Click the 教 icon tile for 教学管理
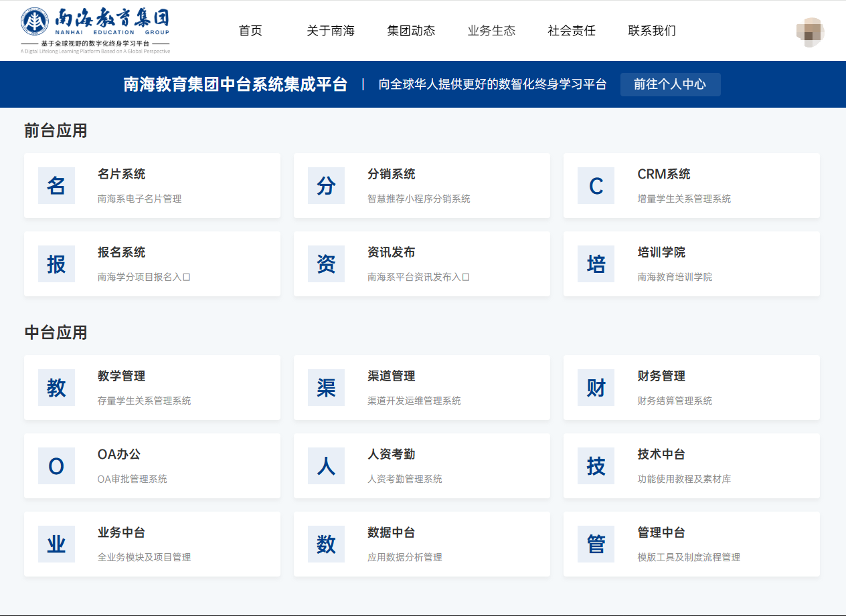This screenshot has width=846, height=616. [56, 387]
